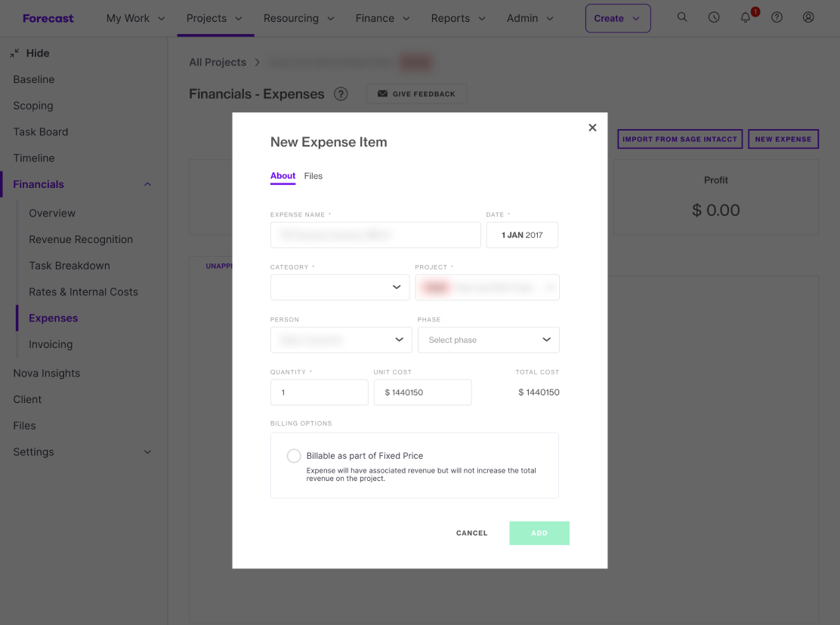Close the New Expense Item dialog
The width and height of the screenshot is (840, 625).
pyautogui.click(x=592, y=128)
